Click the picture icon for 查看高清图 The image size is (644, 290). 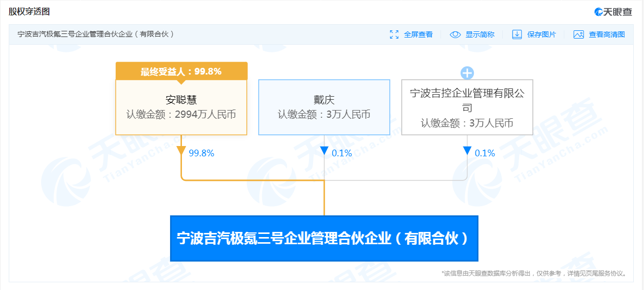click(x=579, y=34)
